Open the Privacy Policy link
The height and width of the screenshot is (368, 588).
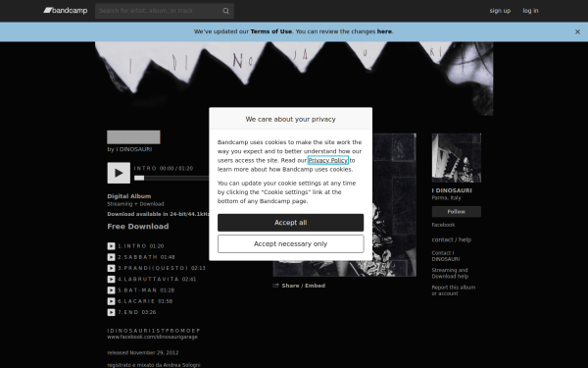[327, 160]
